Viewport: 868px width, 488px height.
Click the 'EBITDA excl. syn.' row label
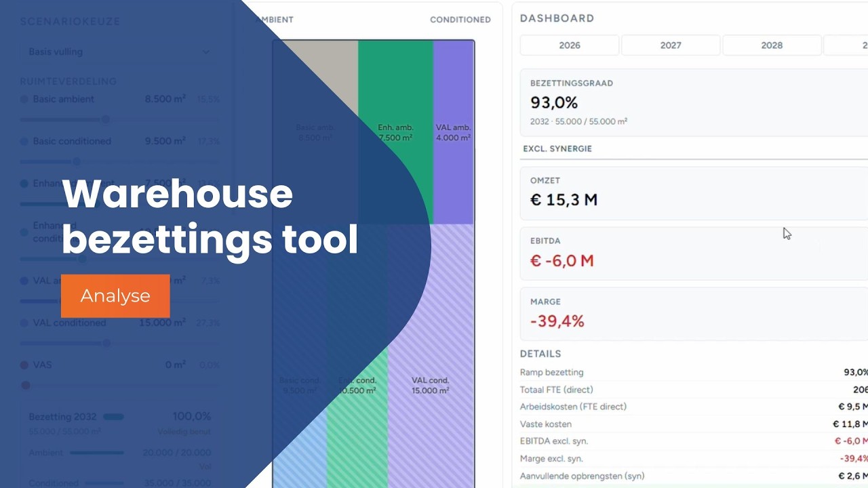click(554, 441)
